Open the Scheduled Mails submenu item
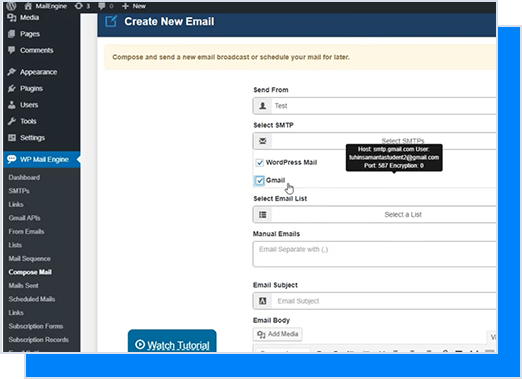 [x=32, y=299]
